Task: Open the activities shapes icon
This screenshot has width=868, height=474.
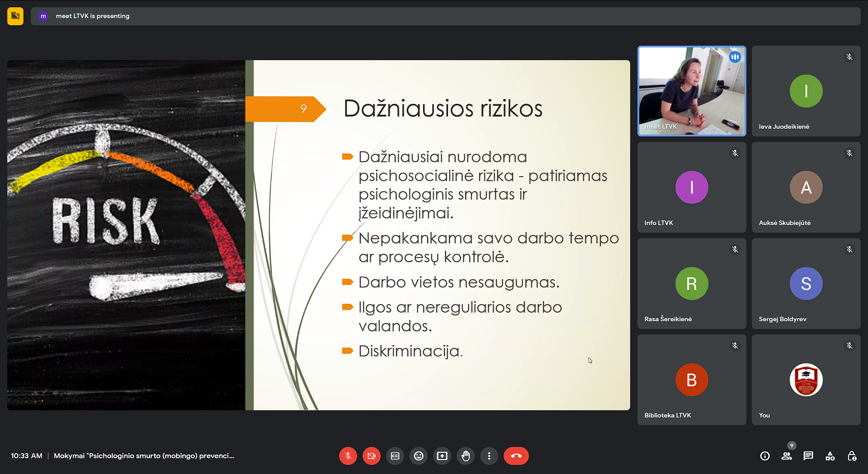Action: click(x=830, y=456)
